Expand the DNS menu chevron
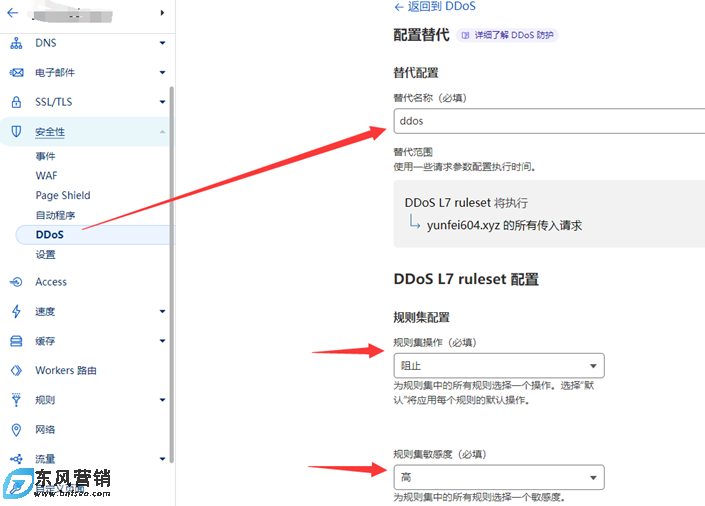705x506 pixels. (x=162, y=43)
